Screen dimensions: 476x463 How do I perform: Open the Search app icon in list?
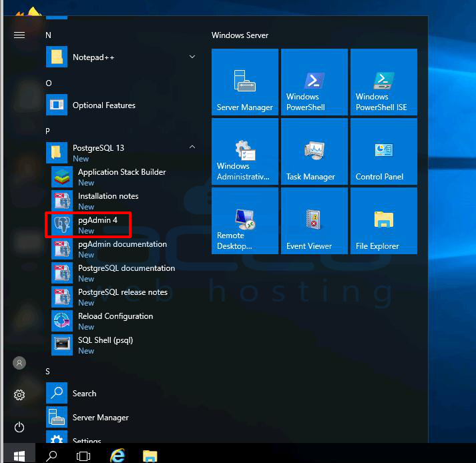(x=57, y=393)
